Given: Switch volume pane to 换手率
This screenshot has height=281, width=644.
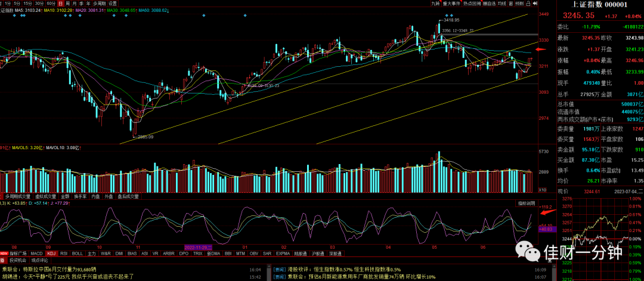Looking at the screenshot, I should (x=80, y=196).
